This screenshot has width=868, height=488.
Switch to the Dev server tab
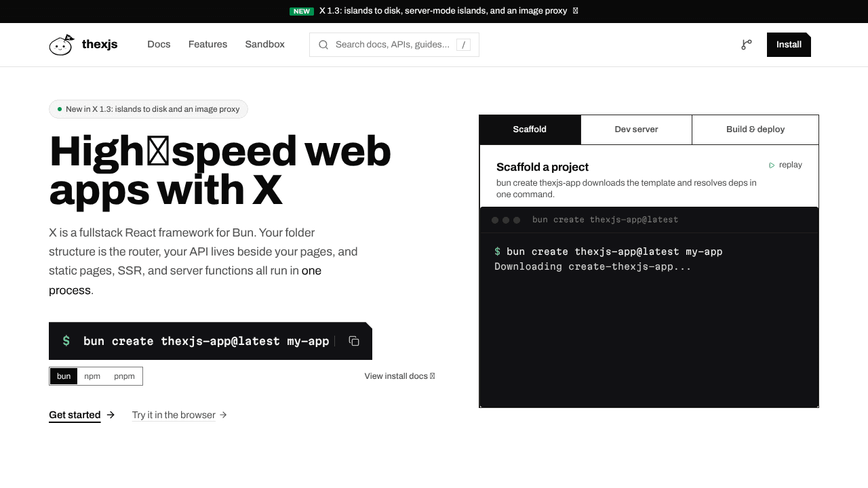tap(636, 129)
